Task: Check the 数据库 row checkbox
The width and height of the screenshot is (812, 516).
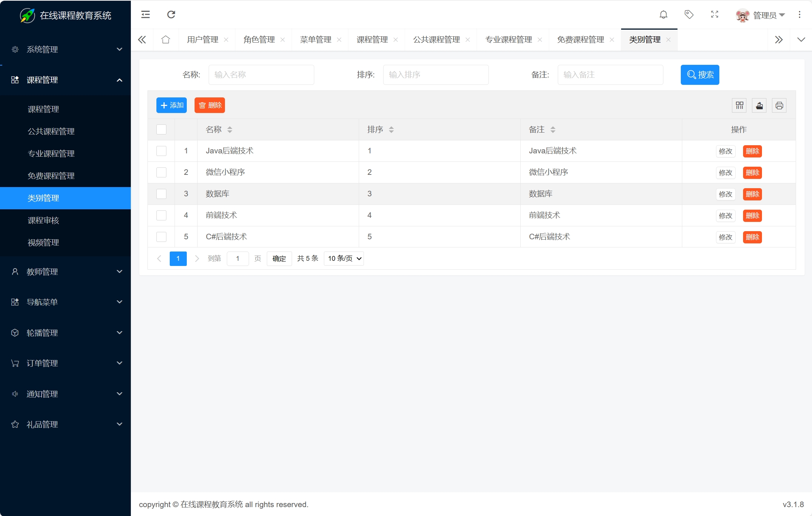Action: click(x=161, y=194)
